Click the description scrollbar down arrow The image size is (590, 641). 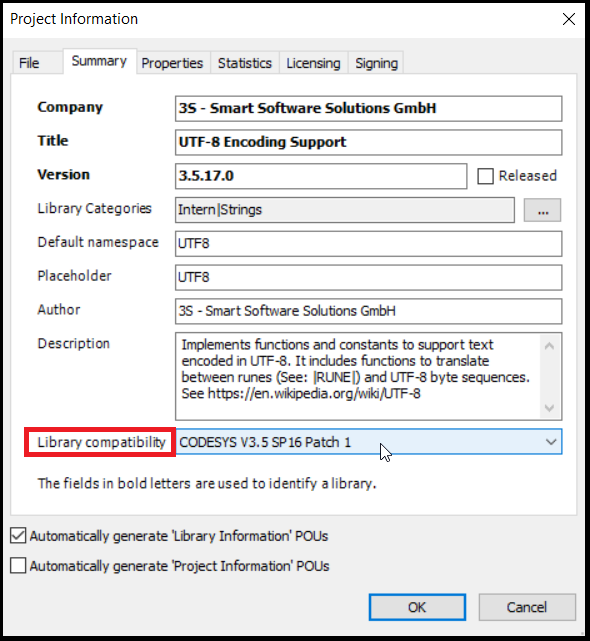point(550,408)
